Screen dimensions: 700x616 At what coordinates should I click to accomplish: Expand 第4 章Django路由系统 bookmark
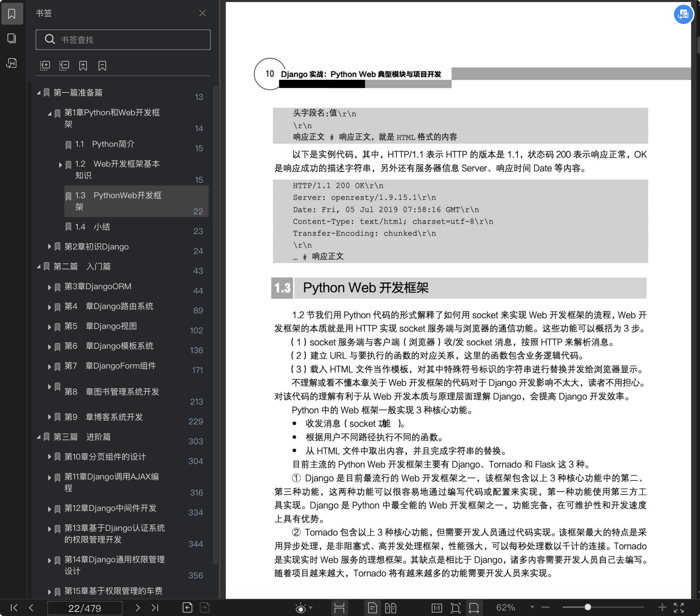pos(50,307)
